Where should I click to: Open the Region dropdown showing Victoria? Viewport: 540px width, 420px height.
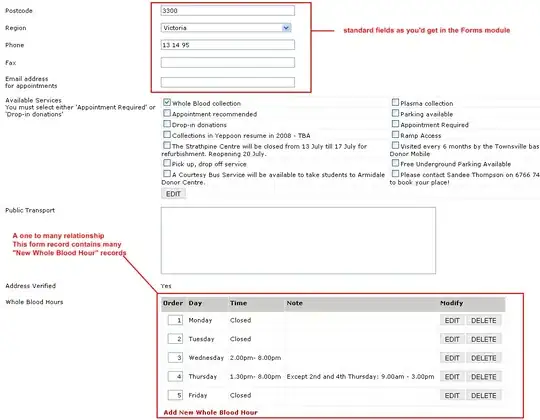226,28
